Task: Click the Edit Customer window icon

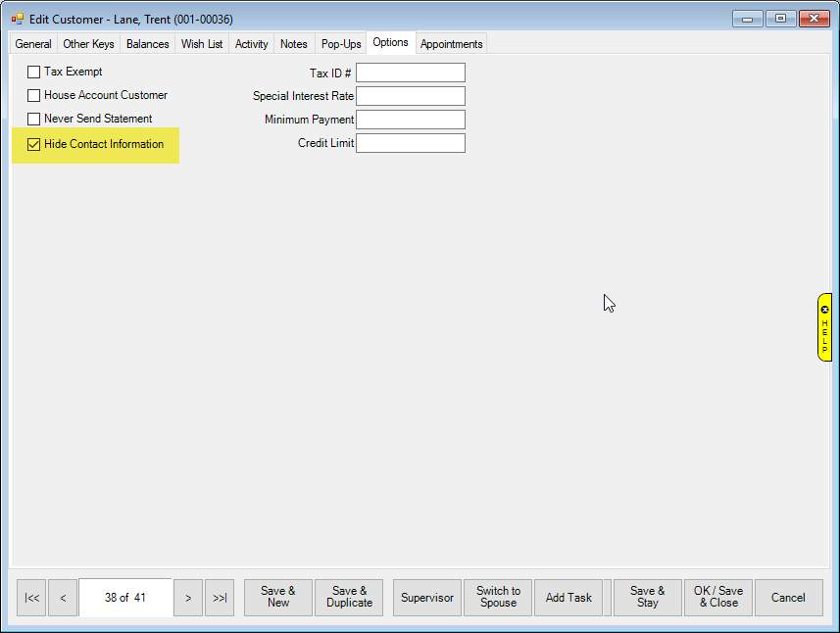Action: coord(17,19)
